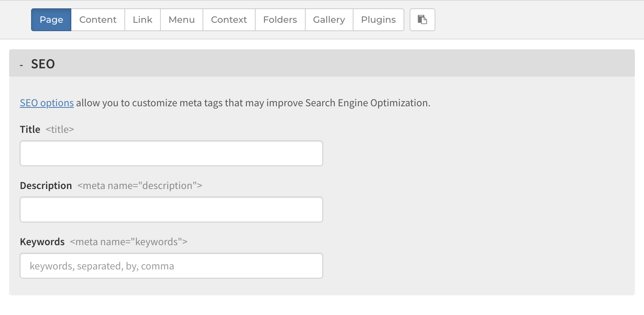This screenshot has width=644, height=315.
Task: Show the Gallery tab
Action: (329, 20)
